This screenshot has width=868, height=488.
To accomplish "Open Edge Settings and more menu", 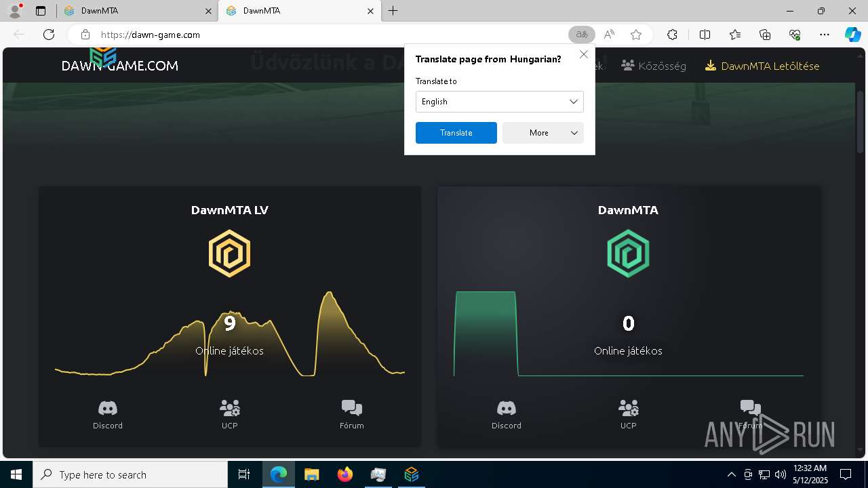I will click(825, 35).
